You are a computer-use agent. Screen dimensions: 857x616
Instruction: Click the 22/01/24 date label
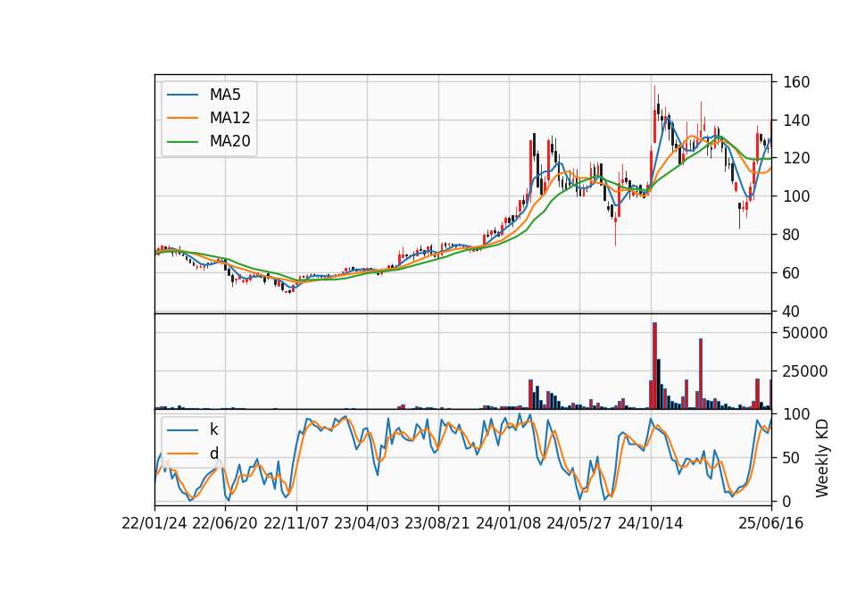(x=154, y=523)
